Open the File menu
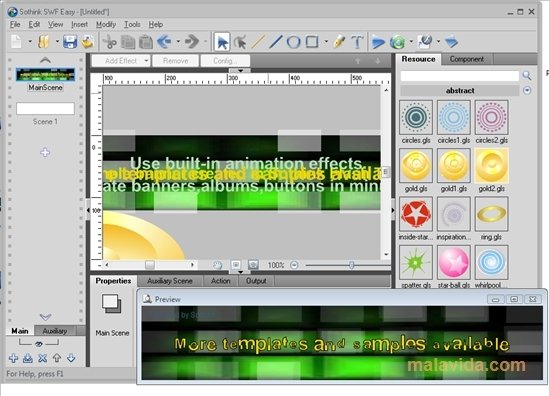The height and width of the screenshot is (396, 549). coord(15,25)
